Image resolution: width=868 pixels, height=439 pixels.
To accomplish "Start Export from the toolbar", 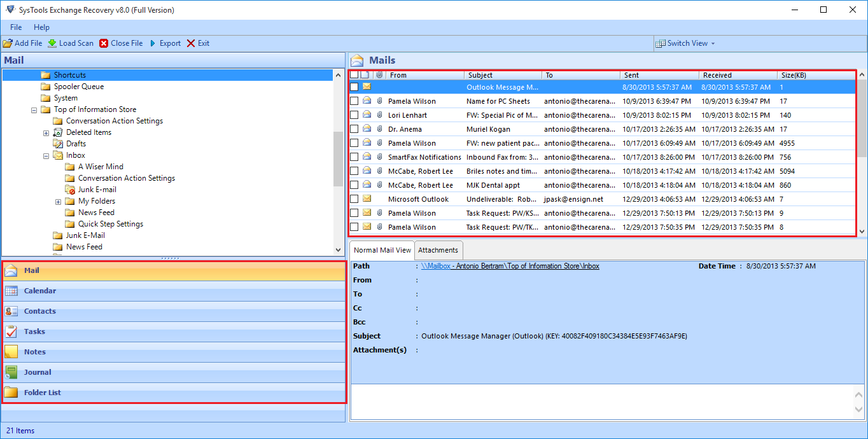I will [x=165, y=43].
